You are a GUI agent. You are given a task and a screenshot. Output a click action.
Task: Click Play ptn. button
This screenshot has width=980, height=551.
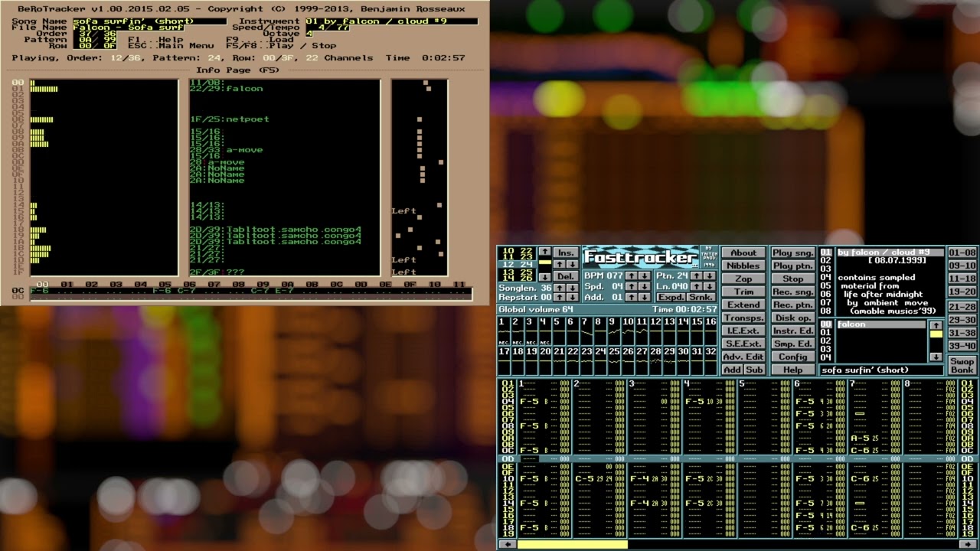click(793, 266)
